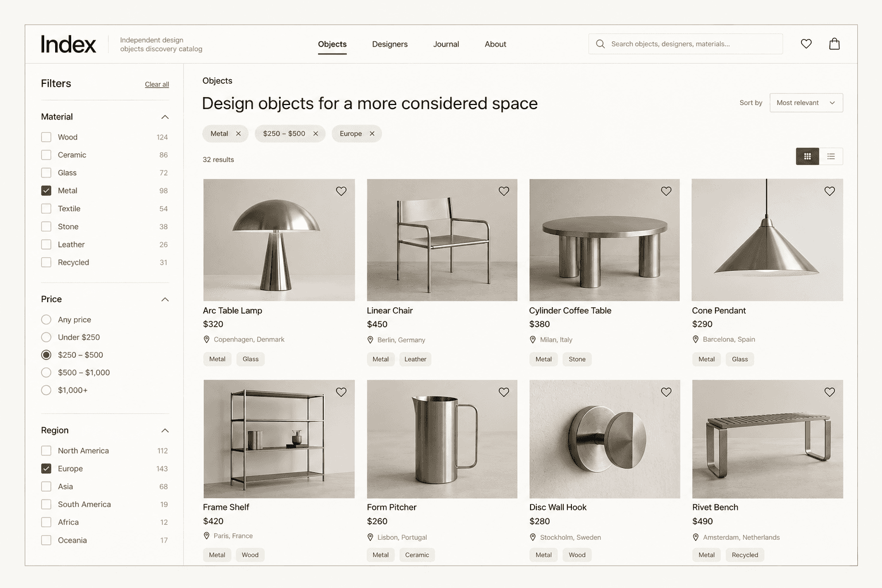Screen dimensions: 882x588
Task: Remove the Metal filter chip
Action: [x=238, y=134]
